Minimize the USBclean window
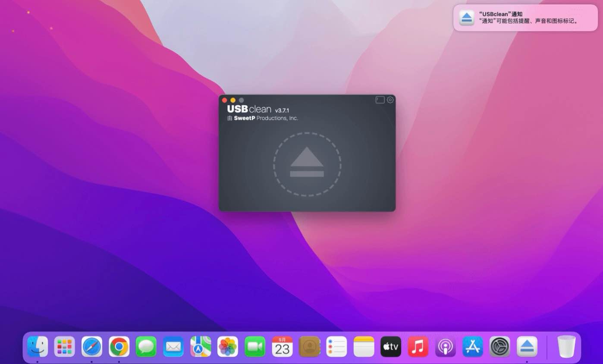 (233, 100)
